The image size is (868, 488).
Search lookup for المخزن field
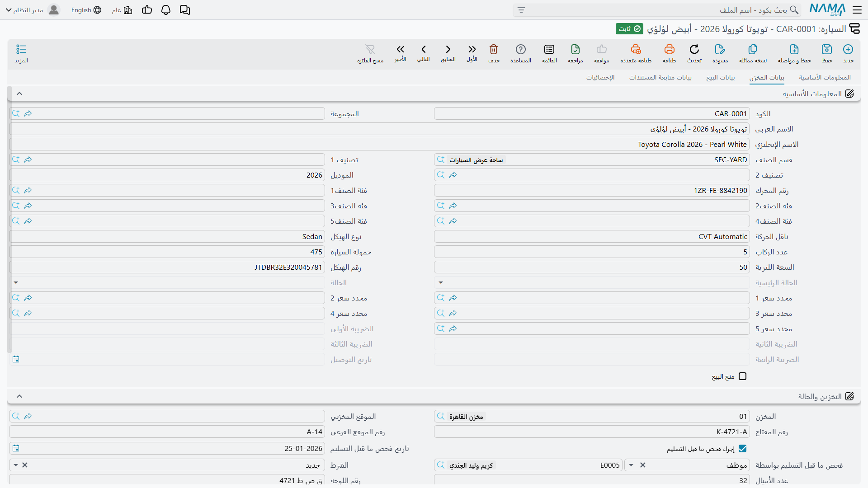click(x=441, y=416)
